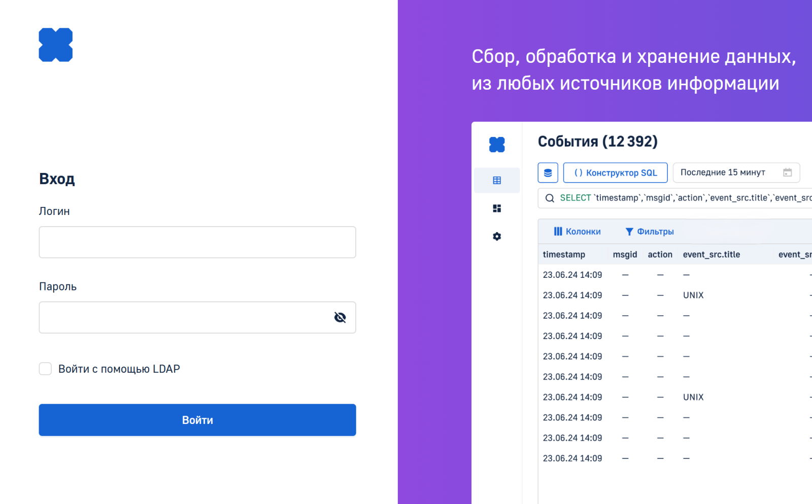The width and height of the screenshot is (812, 504).
Task: Select the event_src.title column header
Action: (711, 255)
